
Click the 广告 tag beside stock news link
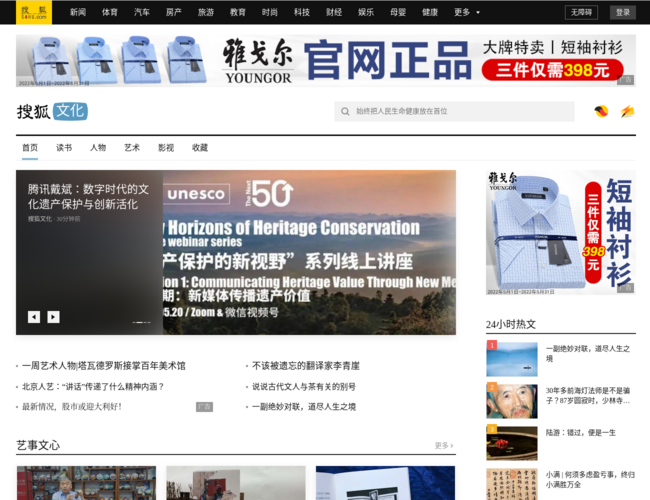pos(204,407)
